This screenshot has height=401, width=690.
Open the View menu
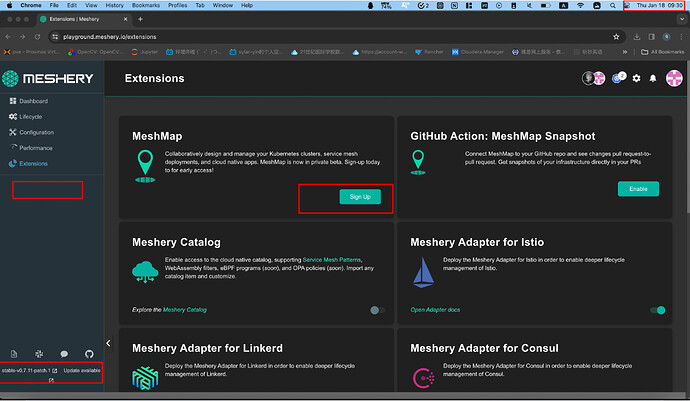click(x=91, y=5)
